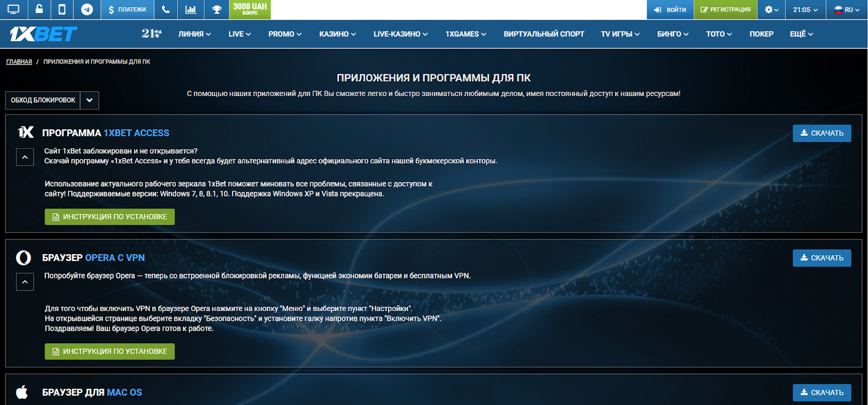Click the green Регистрация button
The width and height of the screenshot is (868, 405).
tap(725, 9)
